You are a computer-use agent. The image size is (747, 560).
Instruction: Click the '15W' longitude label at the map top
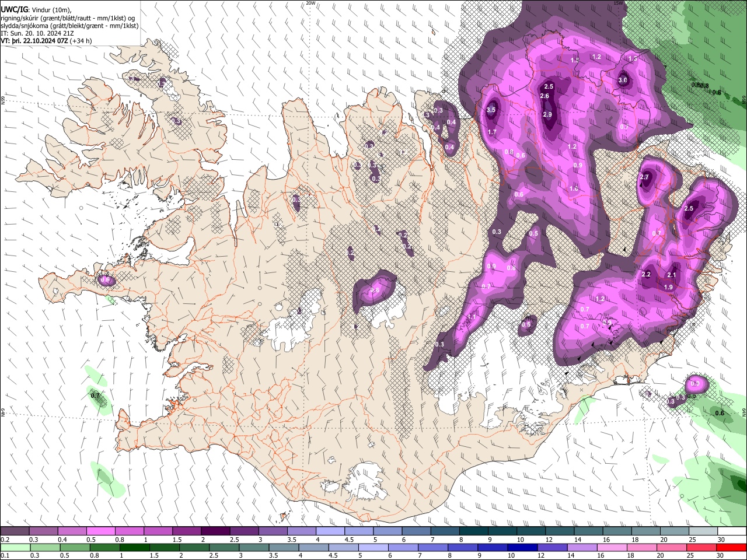click(x=618, y=3)
